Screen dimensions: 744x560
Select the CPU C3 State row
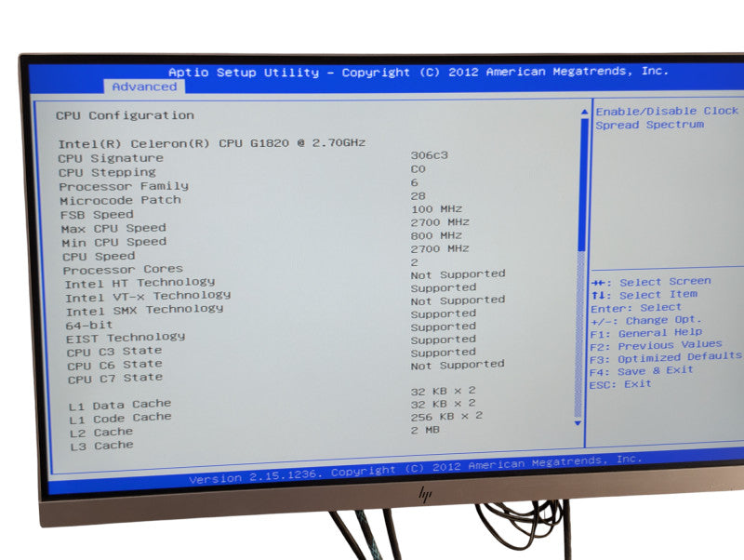(272, 345)
